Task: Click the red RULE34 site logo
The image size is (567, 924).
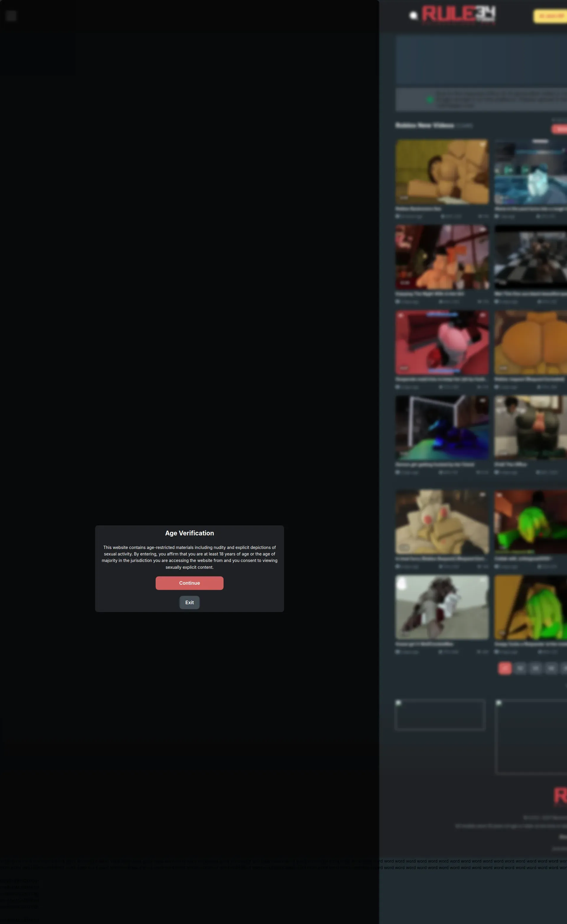Action: click(458, 14)
